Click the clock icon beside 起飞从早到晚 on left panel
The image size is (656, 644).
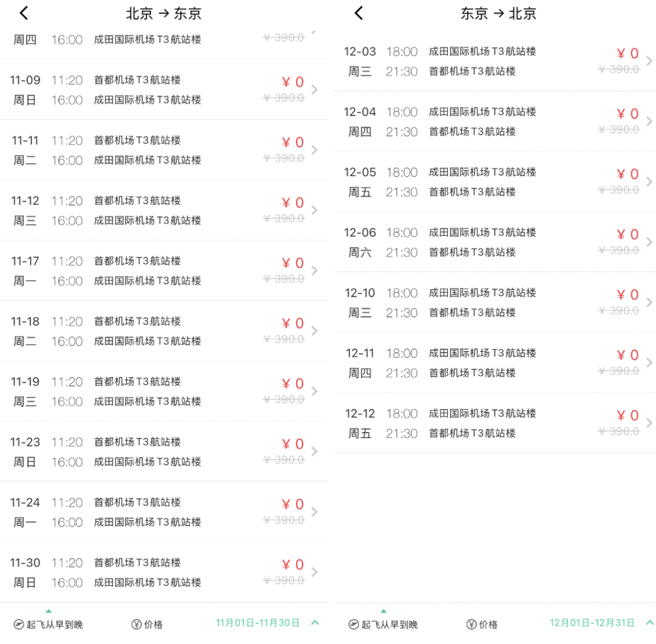click(18, 623)
